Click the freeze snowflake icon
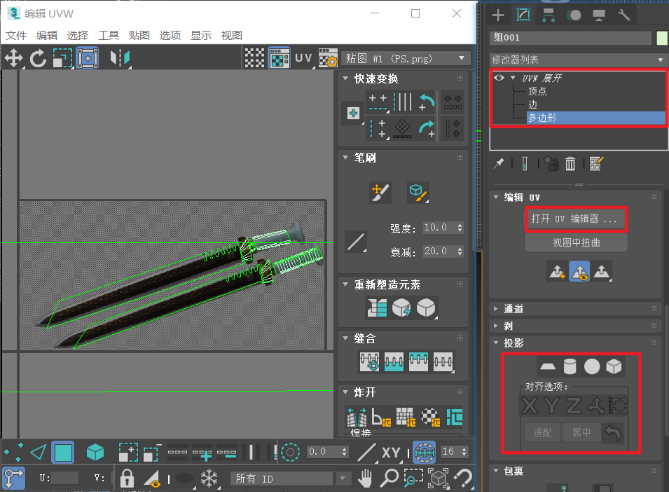The width and height of the screenshot is (669, 492). click(209, 479)
